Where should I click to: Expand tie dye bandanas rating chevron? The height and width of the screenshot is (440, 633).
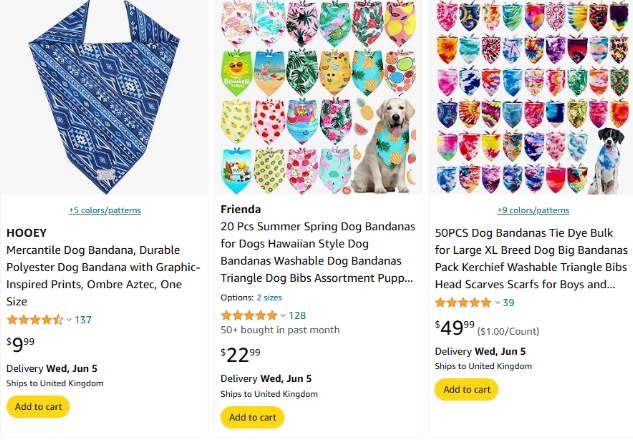[x=497, y=302]
